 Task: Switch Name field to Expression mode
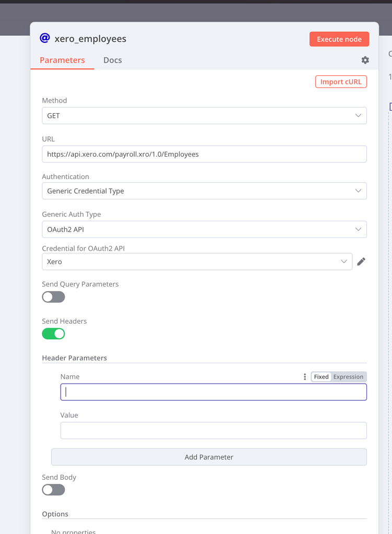(x=348, y=377)
